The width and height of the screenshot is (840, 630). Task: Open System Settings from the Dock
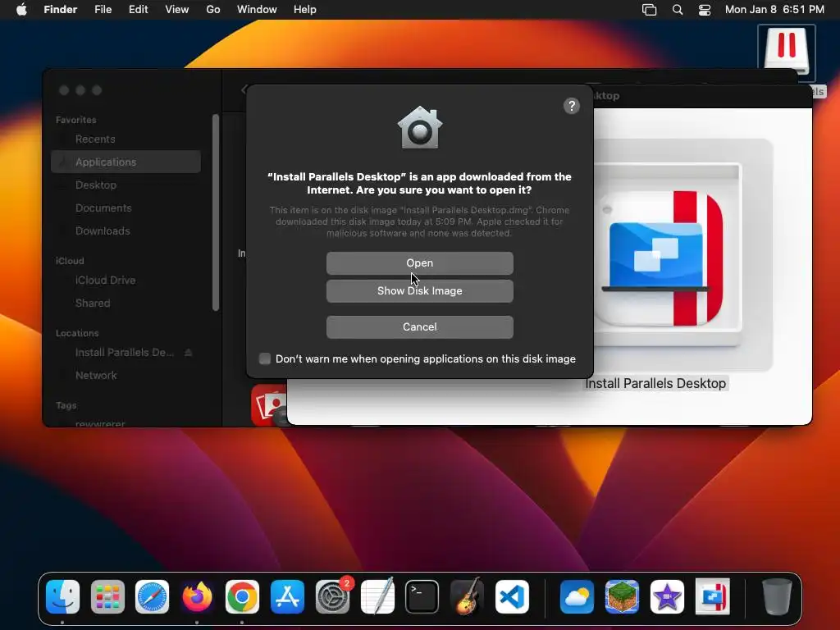(x=332, y=597)
